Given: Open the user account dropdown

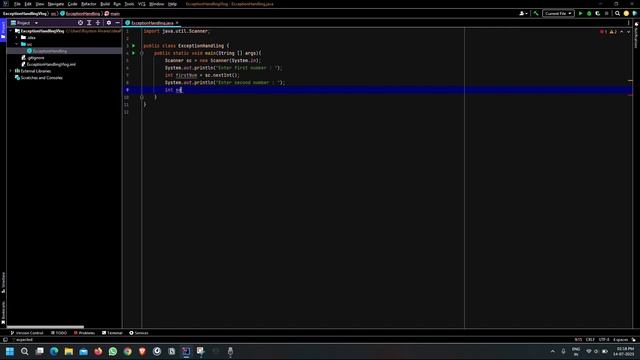Looking at the screenshot, I should click(523, 13).
